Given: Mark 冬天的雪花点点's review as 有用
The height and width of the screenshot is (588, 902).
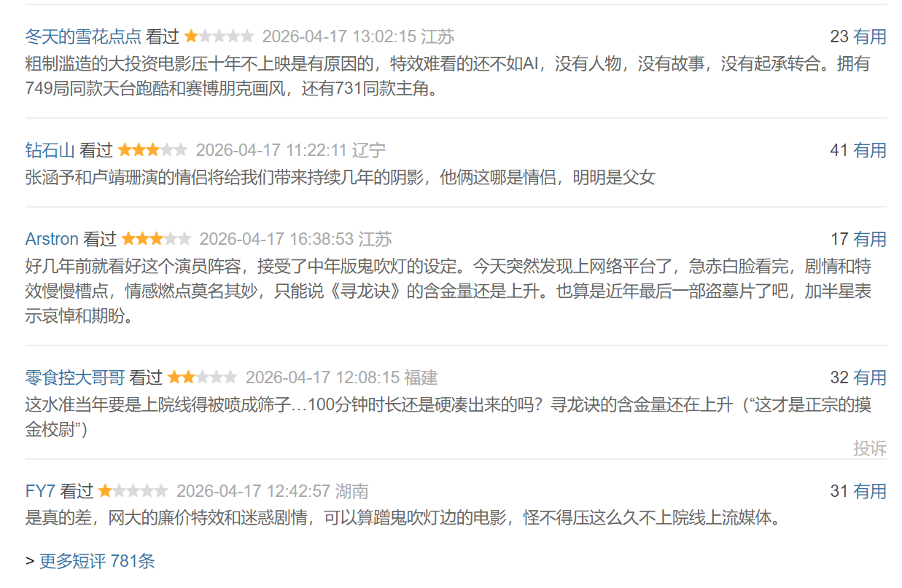Looking at the screenshot, I should point(870,36).
